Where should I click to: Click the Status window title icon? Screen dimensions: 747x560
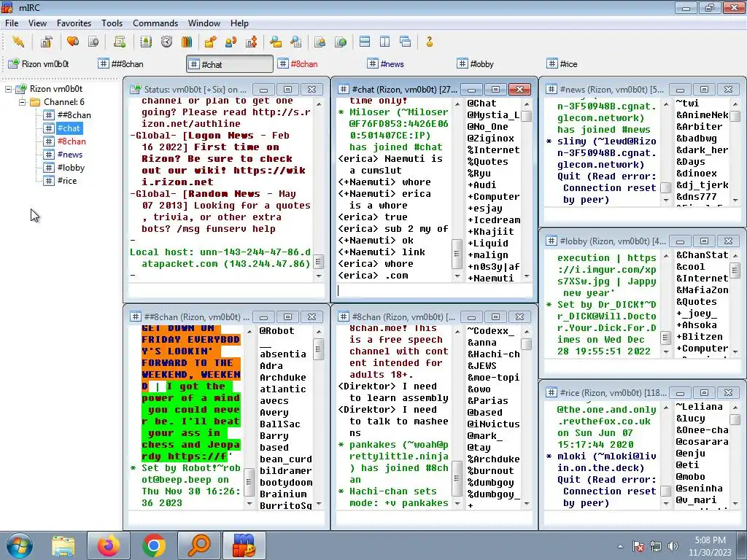(x=136, y=89)
